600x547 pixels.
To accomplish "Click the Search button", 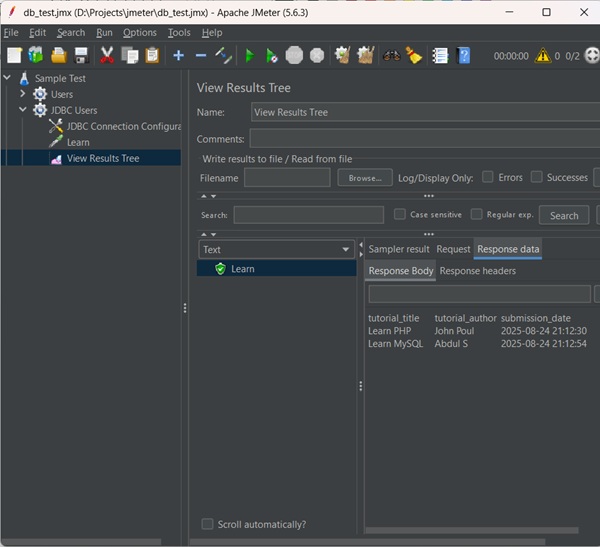I will (x=564, y=216).
